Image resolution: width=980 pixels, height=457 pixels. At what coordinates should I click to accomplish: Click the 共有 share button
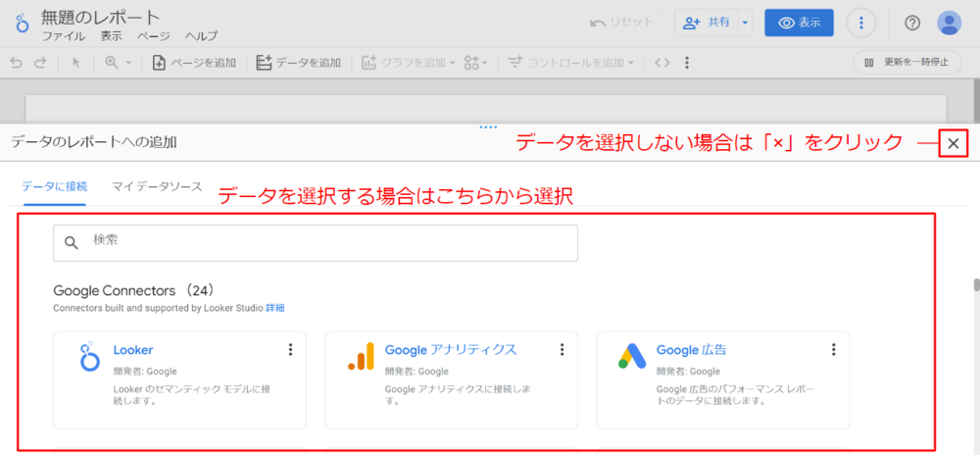(x=707, y=23)
